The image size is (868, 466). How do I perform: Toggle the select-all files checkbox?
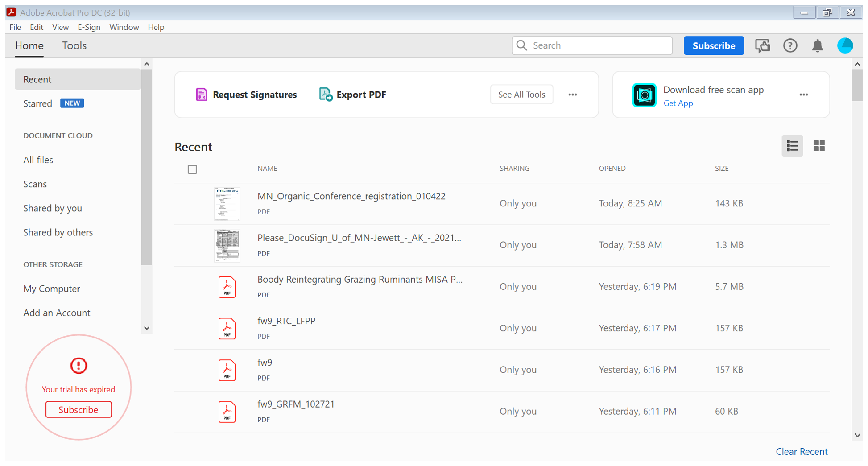(x=192, y=169)
